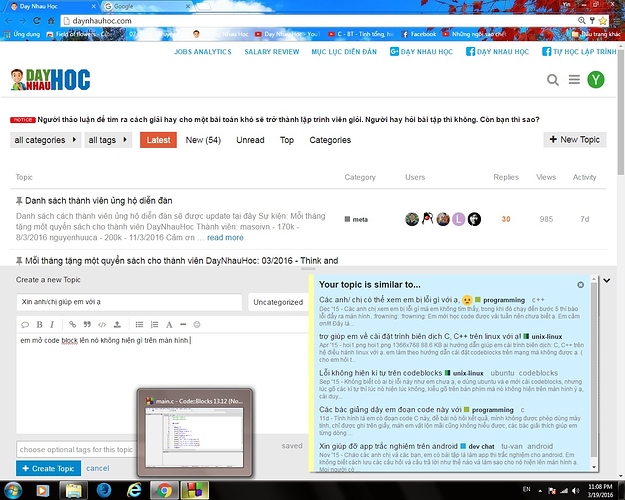Click the blockquote icon in the editor
625x500 pixels.
pyautogui.click(x=87, y=324)
